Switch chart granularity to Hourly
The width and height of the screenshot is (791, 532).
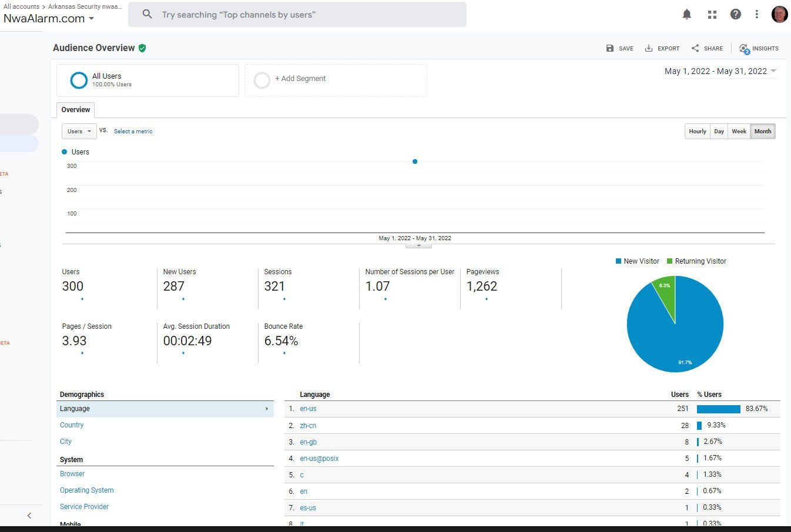[x=698, y=132]
